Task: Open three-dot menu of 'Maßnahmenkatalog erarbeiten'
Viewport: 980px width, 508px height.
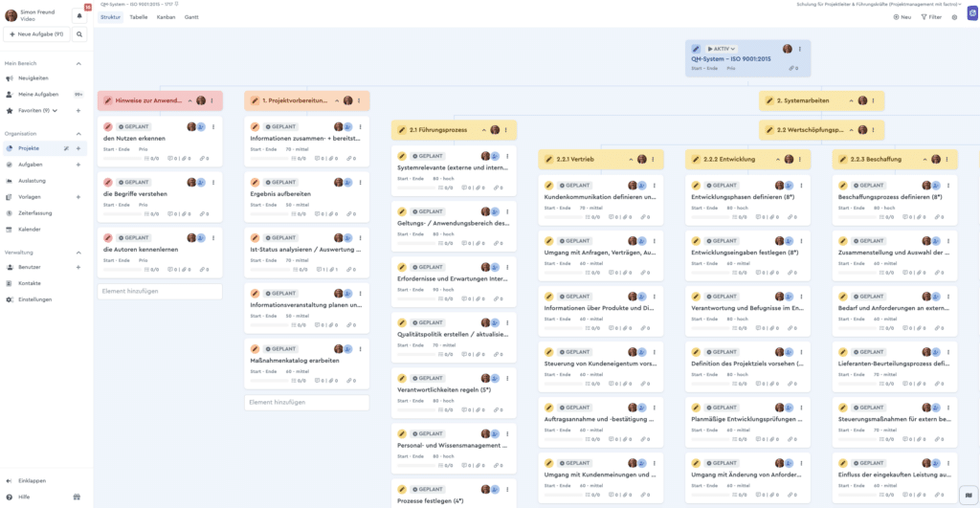Action: (360, 349)
